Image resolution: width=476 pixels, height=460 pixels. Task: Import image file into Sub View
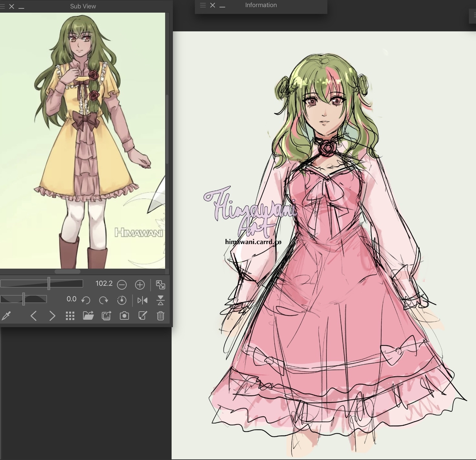coord(88,316)
